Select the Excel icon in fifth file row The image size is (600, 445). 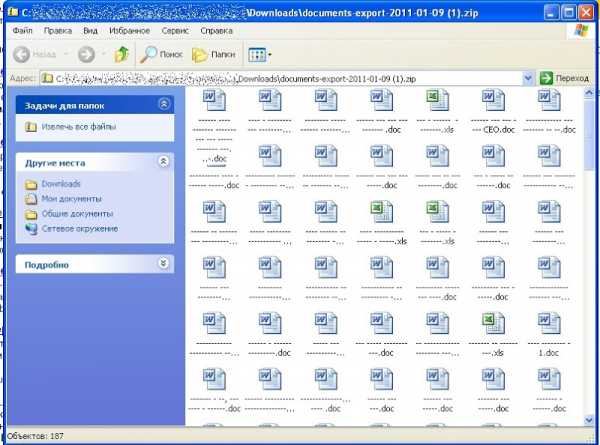(x=493, y=324)
